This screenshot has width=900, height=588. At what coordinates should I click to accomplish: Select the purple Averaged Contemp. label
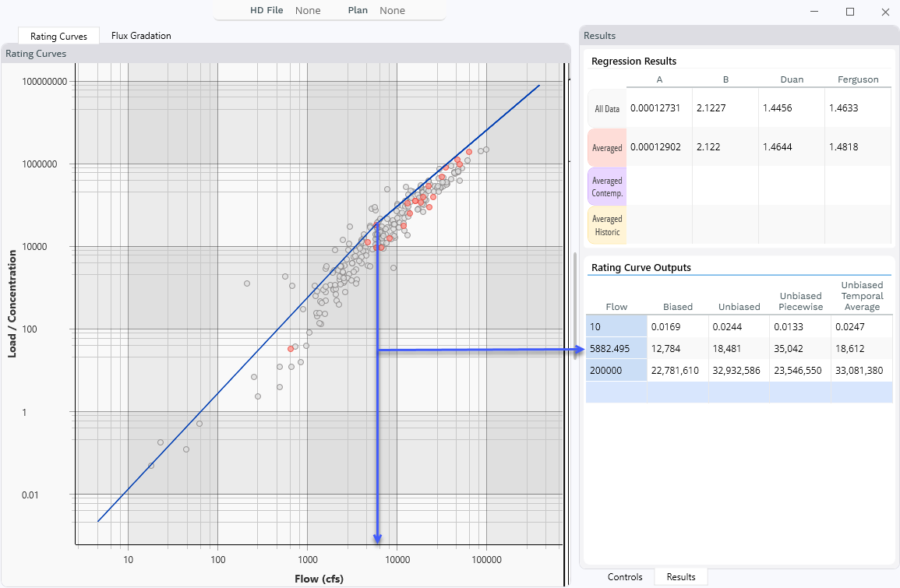[x=607, y=187]
